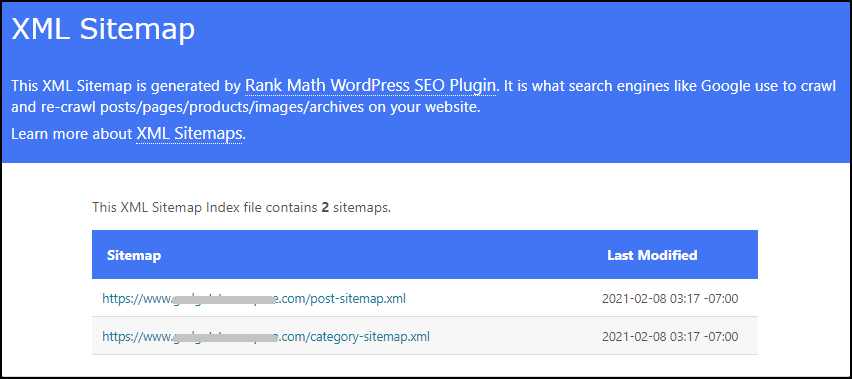Click the blurred domain in category-sitemap URL

226,337
